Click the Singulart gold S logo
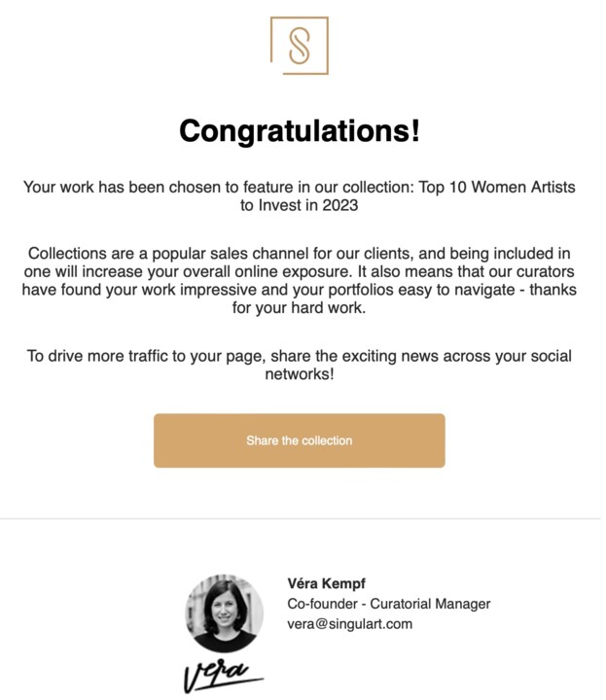This screenshot has width=606, height=700. pyautogui.click(x=300, y=46)
